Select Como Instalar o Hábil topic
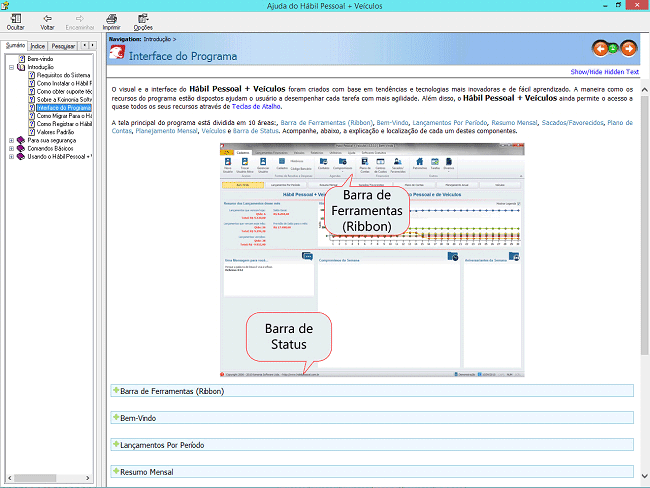Viewport: 650px width, 488px height. [x=64, y=83]
